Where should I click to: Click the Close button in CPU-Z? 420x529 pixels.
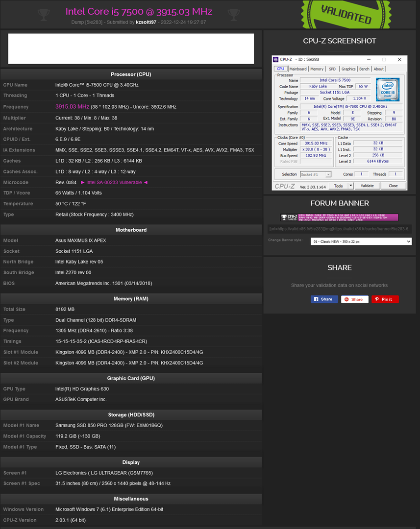[393, 186]
